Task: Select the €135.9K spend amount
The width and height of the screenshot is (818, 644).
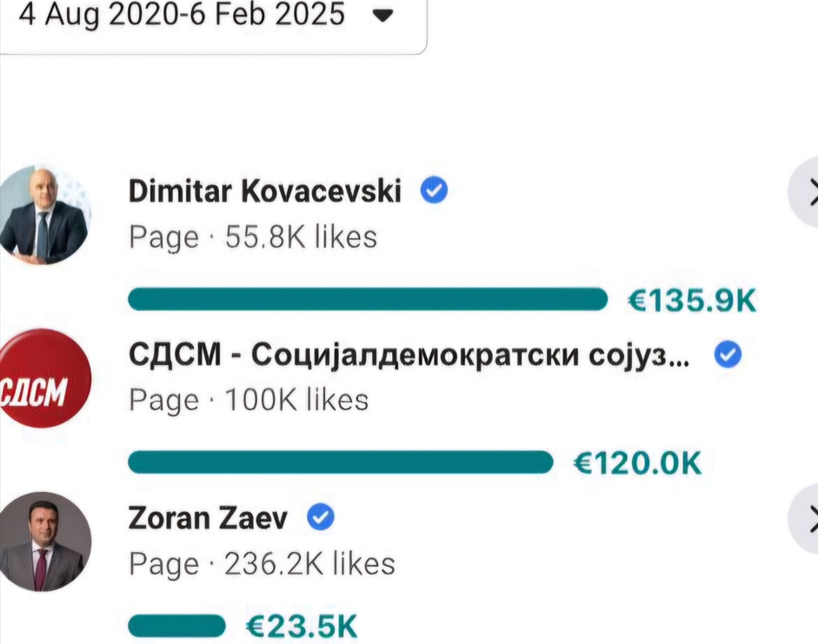Action: [692, 301]
